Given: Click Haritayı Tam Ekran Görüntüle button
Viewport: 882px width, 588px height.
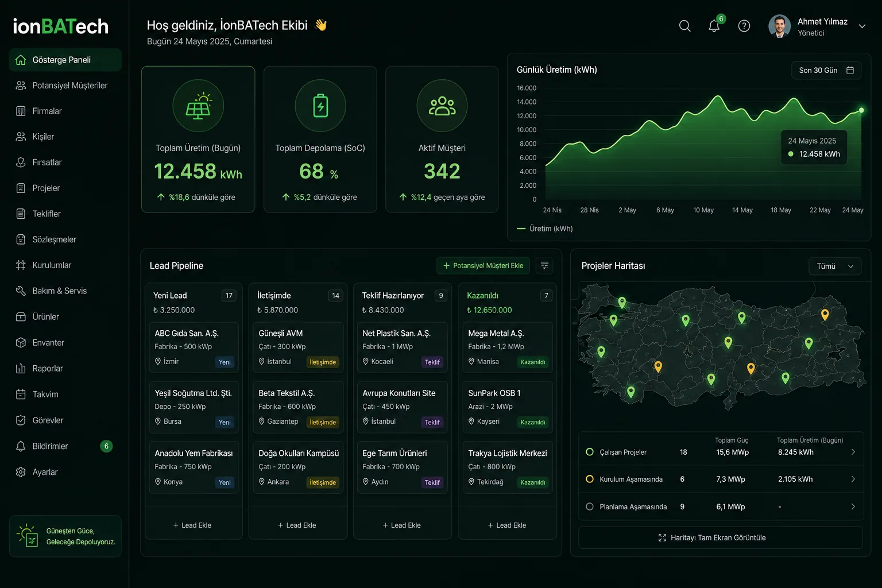Looking at the screenshot, I should coord(720,538).
